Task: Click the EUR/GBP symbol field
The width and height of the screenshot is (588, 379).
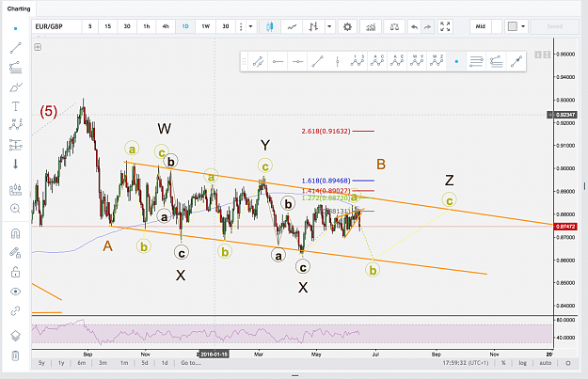Action: coord(56,26)
